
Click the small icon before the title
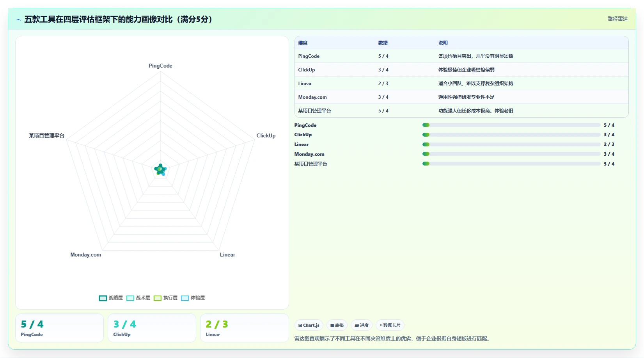pyautogui.click(x=18, y=20)
